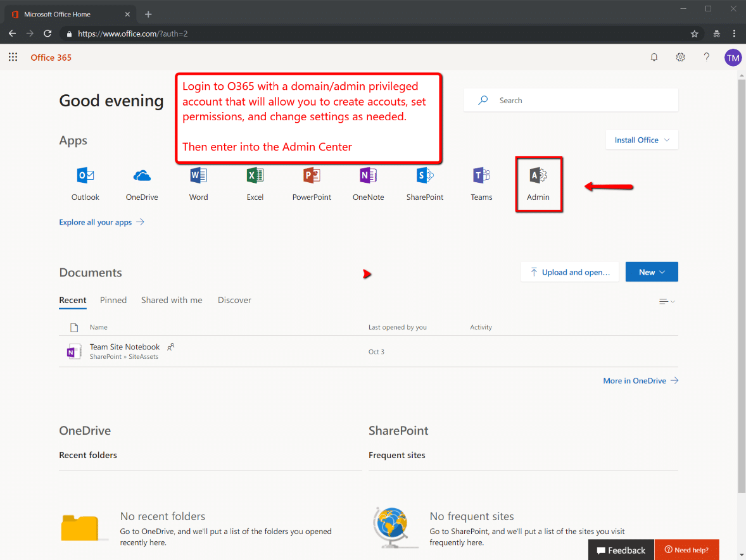This screenshot has height=560, width=746.
Task: Click the Upload and open button
Action: pyautogui.click(x=569, y=272)
